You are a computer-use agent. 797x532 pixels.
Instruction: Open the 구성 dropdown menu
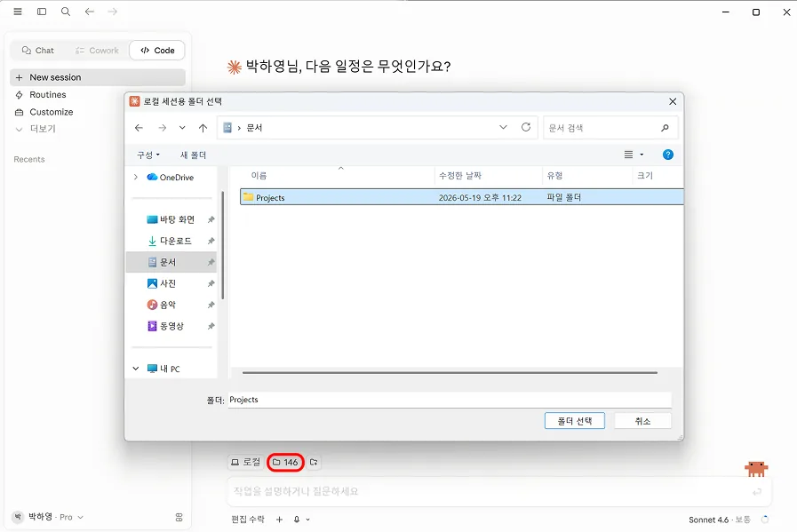(x=148, y=155)
